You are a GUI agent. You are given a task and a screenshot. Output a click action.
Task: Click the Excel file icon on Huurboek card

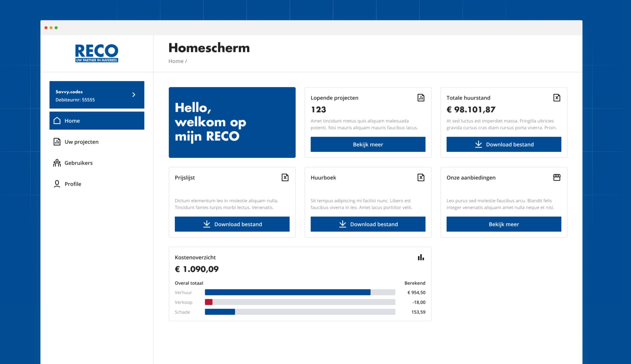click(421, 177)
